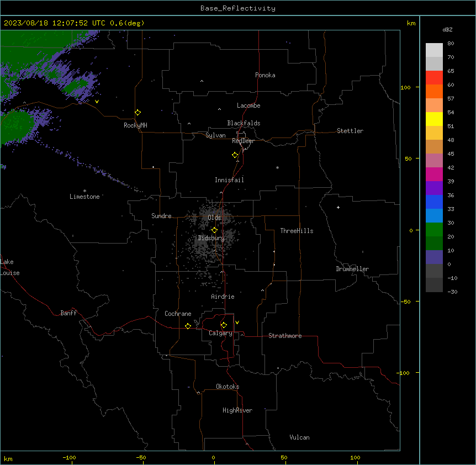The image size is (476, 465).
Task: Click the yellow marker between Olds and Didsbury
Action: point(215,230)
